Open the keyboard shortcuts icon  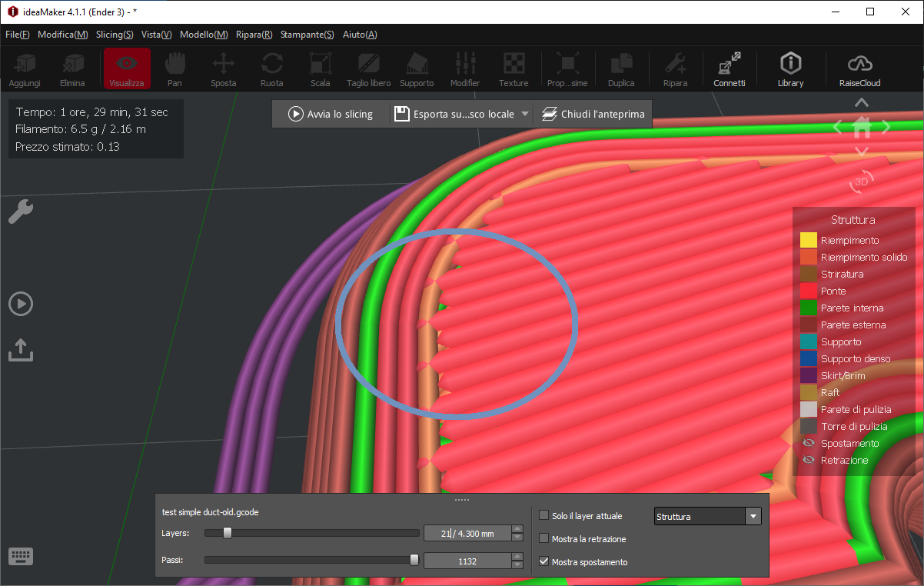(x=20, y=556)
